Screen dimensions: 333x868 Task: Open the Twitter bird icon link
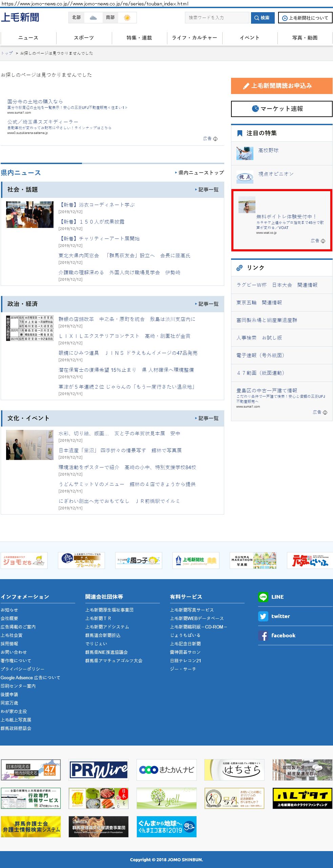(x=263, y=616)
